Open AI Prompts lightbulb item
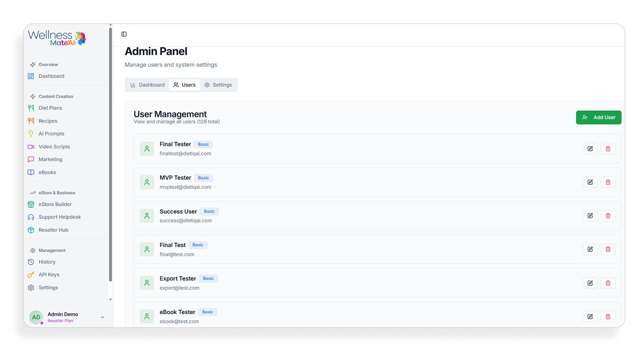Image resolution: width=632 pixels, height=364 pixels. pos(51,134)
